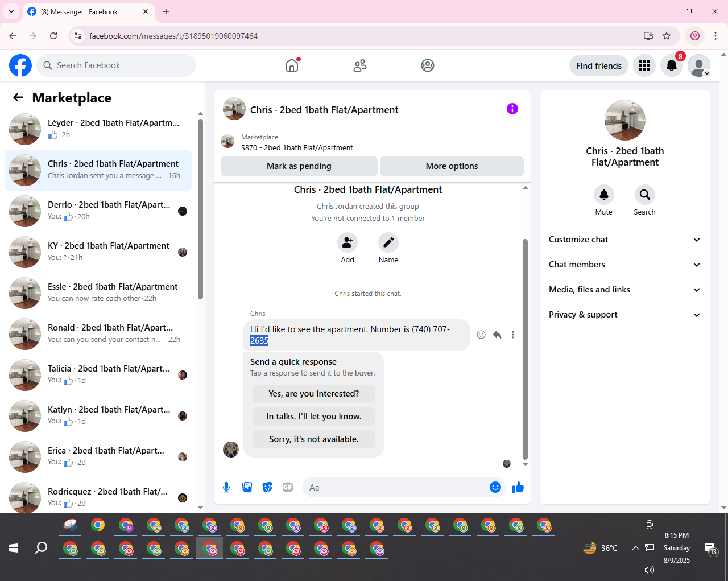This screenshot has width=728, height=581.
Task: Add people to the group chat
Action: coord(348,242)
